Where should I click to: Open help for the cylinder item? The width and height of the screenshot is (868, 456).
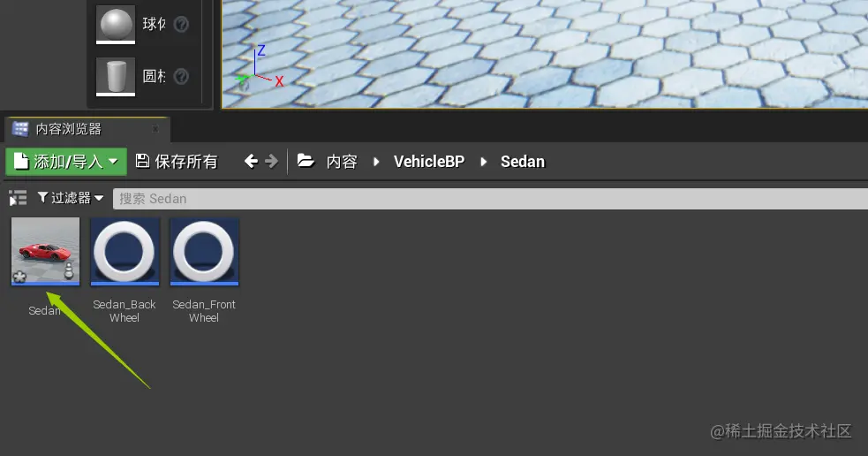181,77
